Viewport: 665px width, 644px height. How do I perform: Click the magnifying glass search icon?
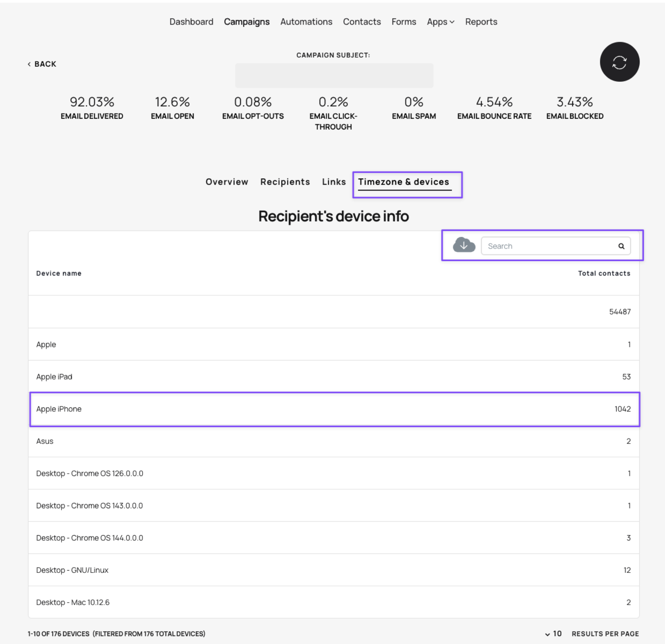621,246
